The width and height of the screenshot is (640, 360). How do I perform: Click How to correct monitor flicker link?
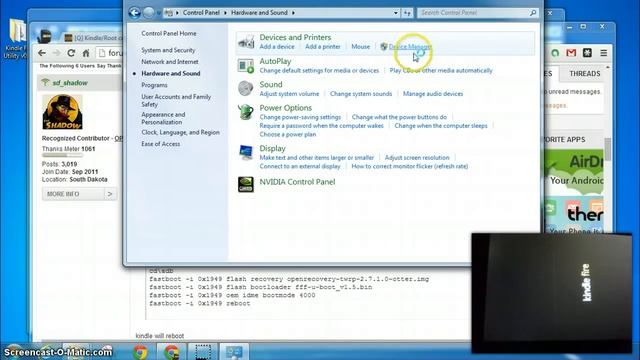pos(410,167)
